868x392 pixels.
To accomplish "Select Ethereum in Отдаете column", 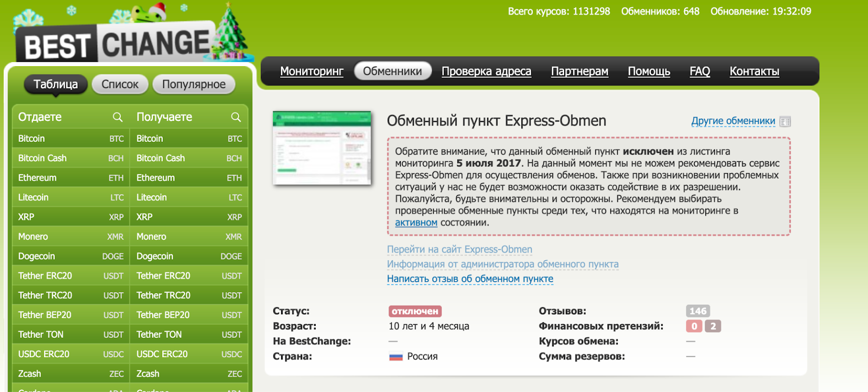I will (71, 178).
